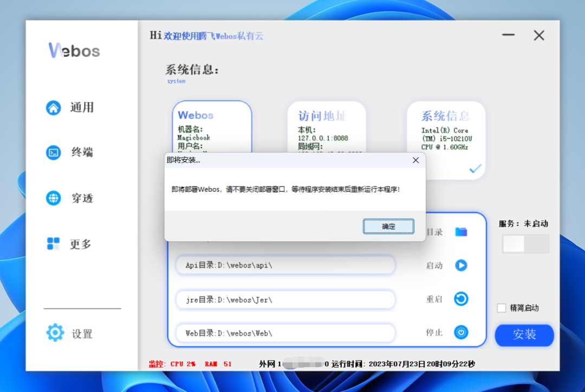Image resolution: width=585 pixels, height=392 pixels.
Task: Click the jre目录 path field
Action: pyautogui.click(x=285, y=299)
